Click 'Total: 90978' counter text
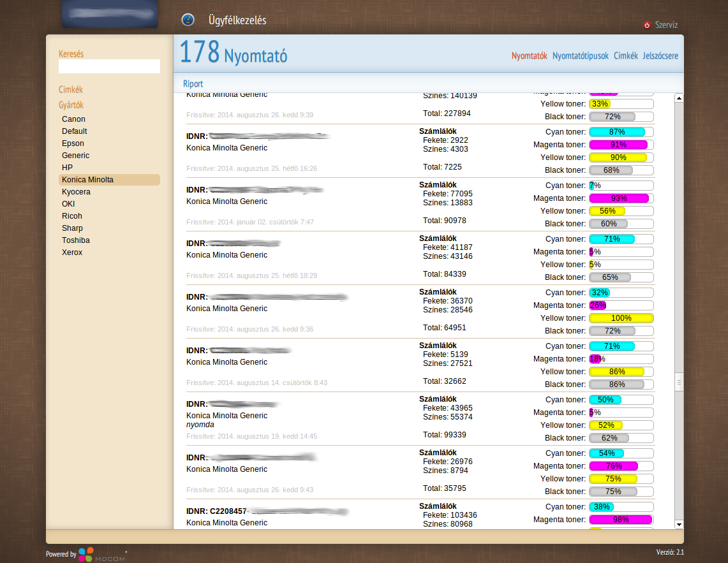This screenshot has height=563, width=728. tap(444, 221)
